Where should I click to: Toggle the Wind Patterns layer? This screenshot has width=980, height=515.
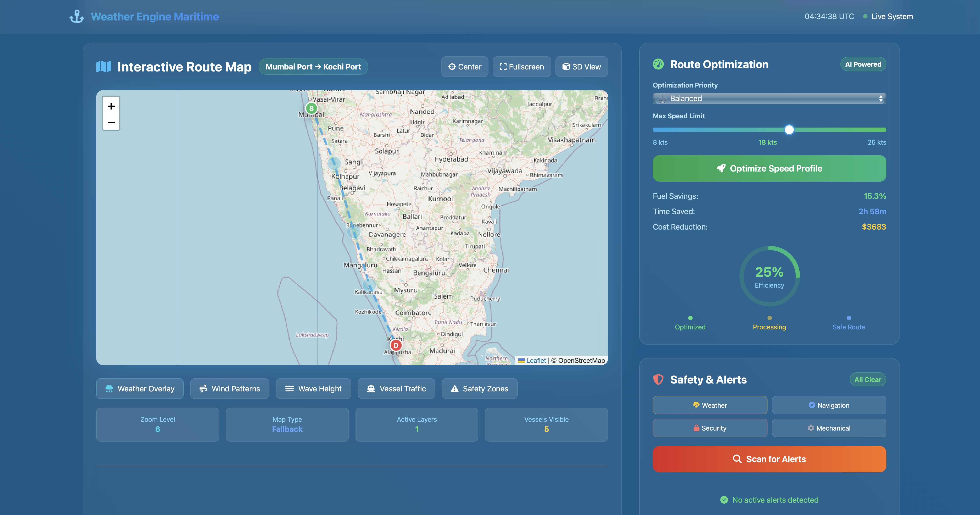point(229,389)
